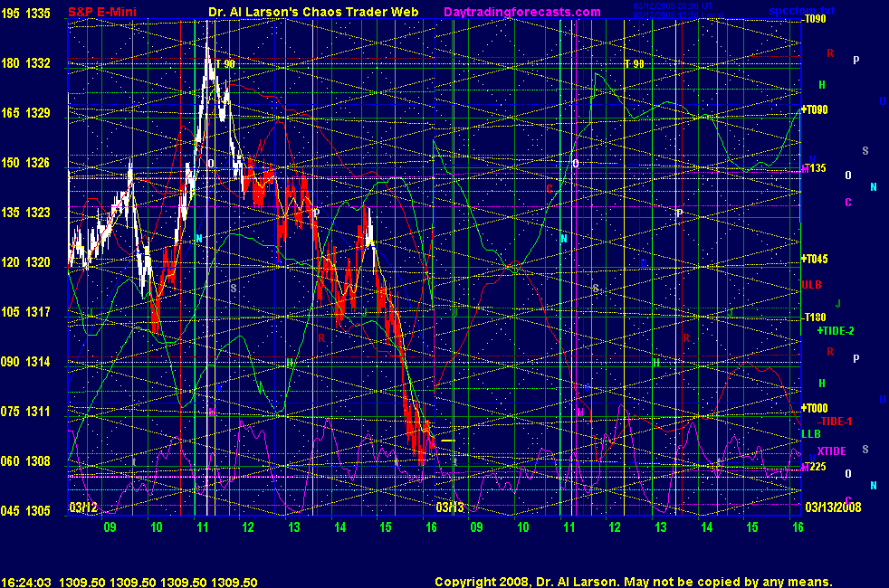Click the "120 1320" price axis label
This screenshot has height=588, width=889.
(x=25, y=263)
